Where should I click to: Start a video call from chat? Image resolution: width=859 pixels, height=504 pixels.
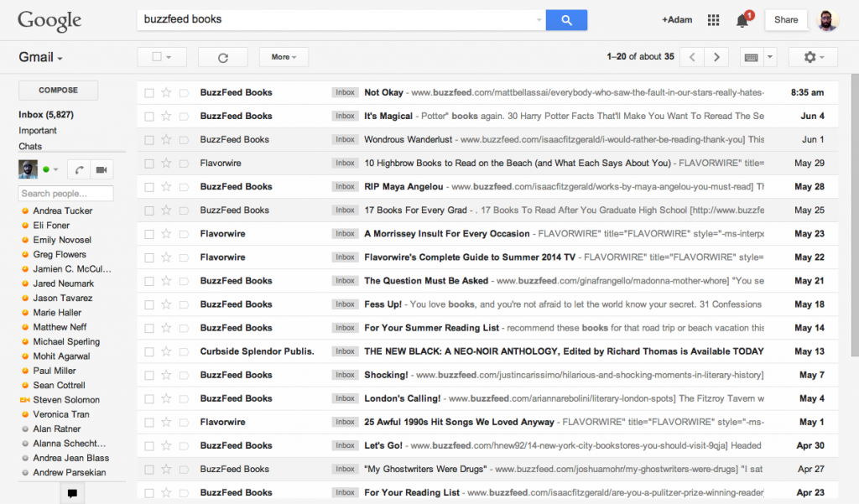[102, 169]
